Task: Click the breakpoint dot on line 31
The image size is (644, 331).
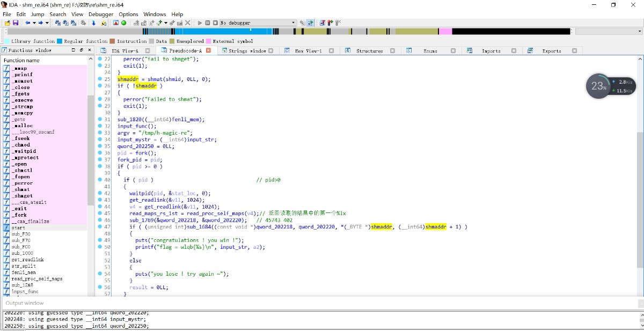Action: [100, 119]
